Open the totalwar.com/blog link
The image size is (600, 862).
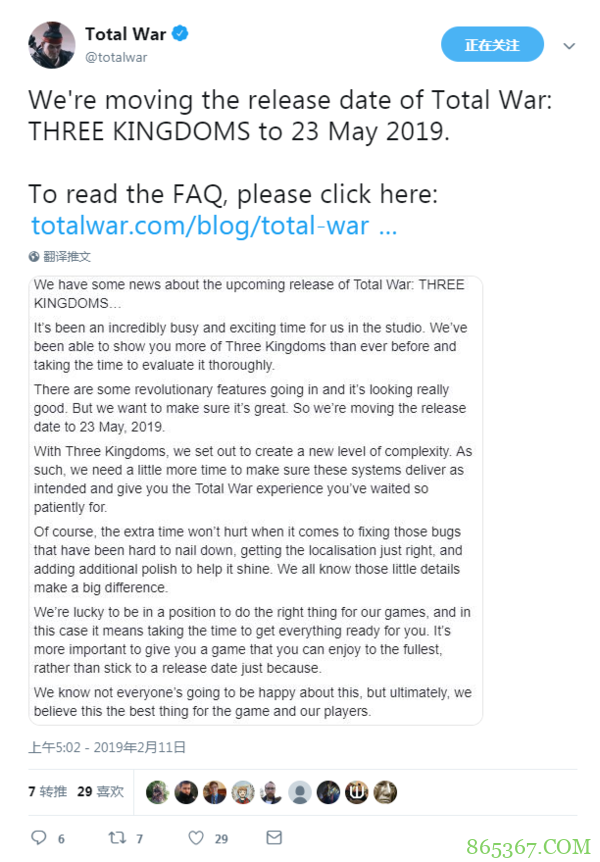[214, 225]
